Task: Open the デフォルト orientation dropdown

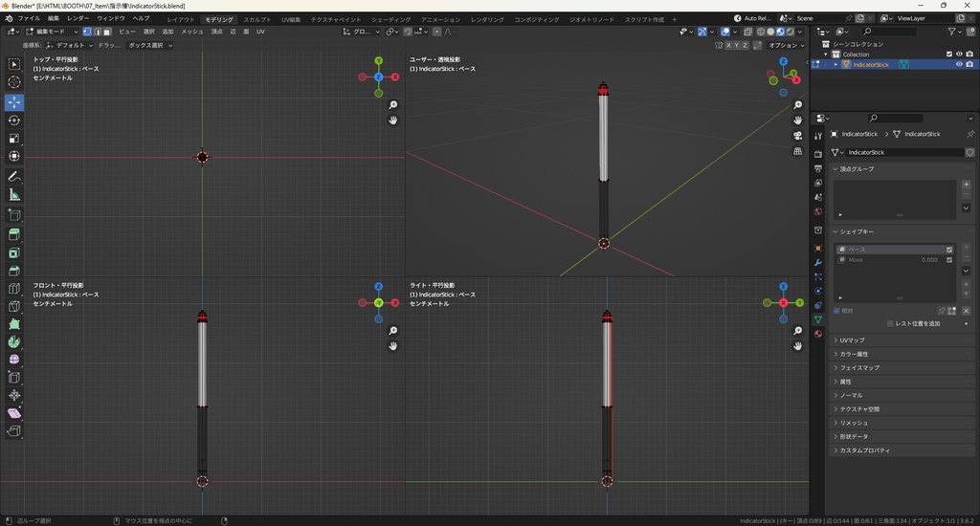Action: 69,45
